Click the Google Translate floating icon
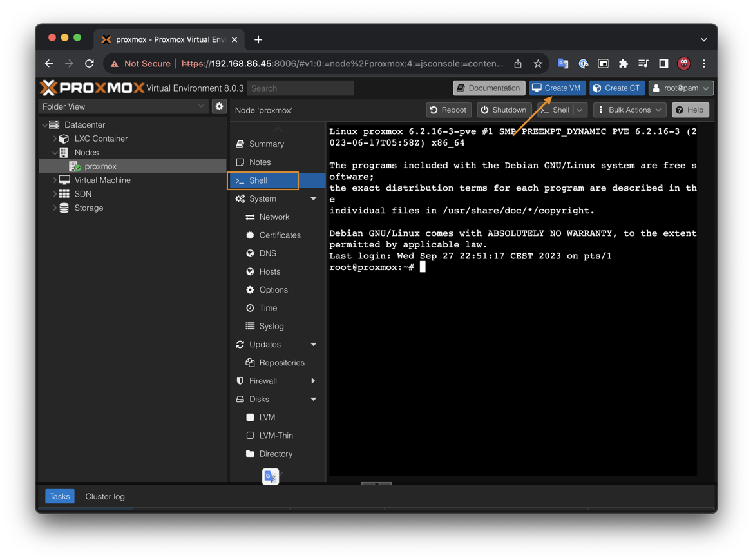This screenshot has height=560, width=753. tap(271, 476)
